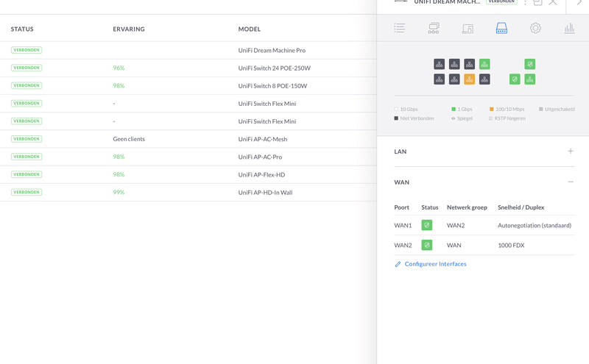This screenshot has height=364, width=589.
Task: Select the green LAN port beside dark ports
Action: 484,64
